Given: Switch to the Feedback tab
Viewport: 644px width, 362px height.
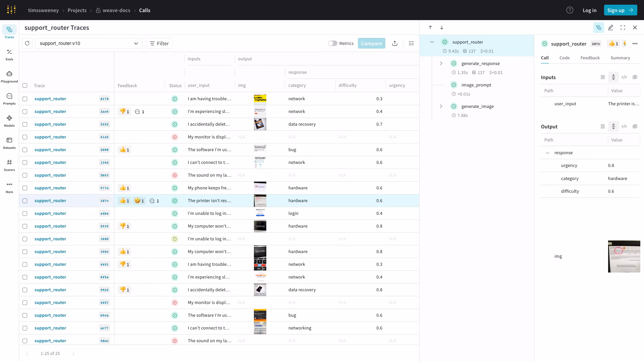Looking at the screenshot, I should click(x=590, y=58).
